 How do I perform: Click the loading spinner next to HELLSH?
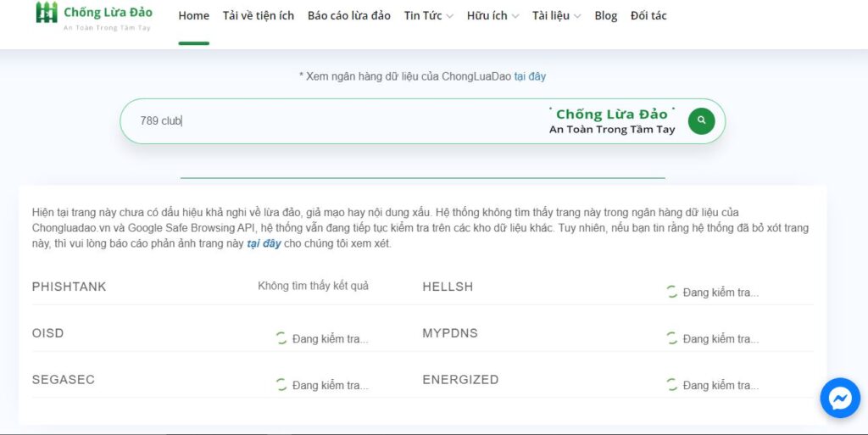[x=672, y=292]
